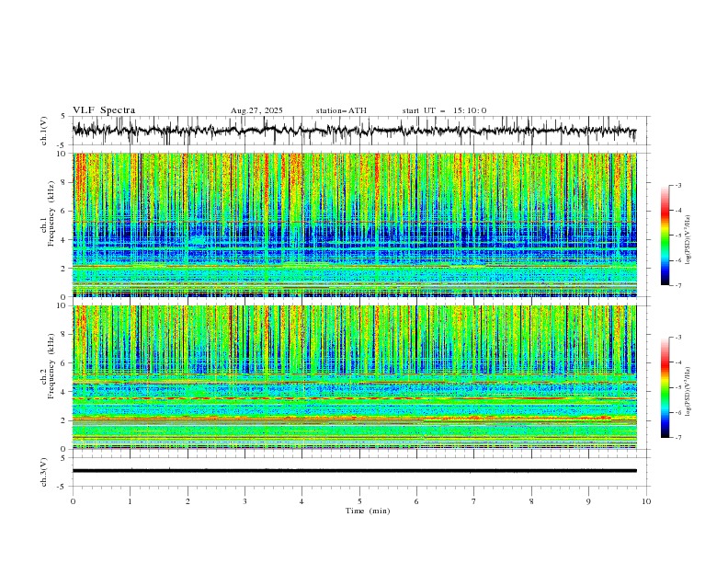Screen dimensions: 728x563
Task: Click the red band near 3.5 kHz in ch.2
Action: (354, 398)
